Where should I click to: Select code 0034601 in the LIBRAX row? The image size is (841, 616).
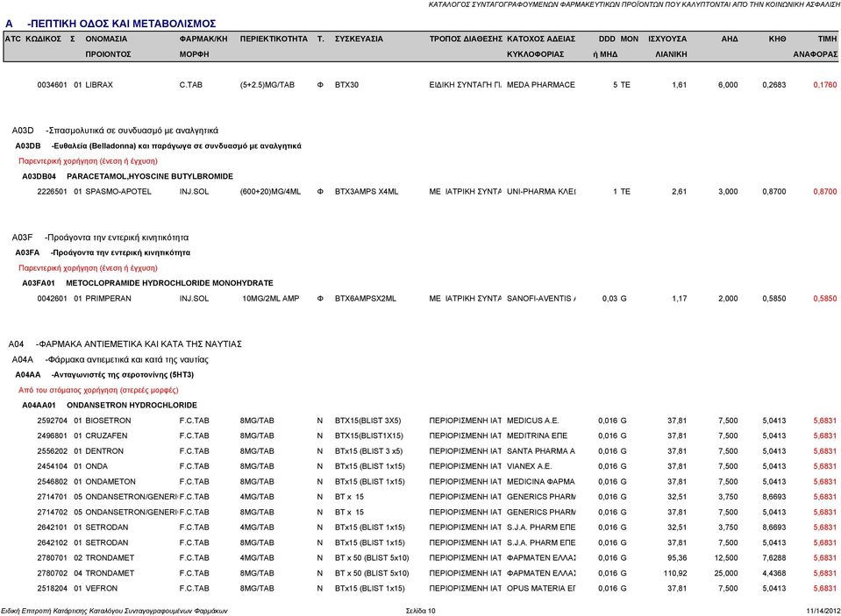coord(52,85)
